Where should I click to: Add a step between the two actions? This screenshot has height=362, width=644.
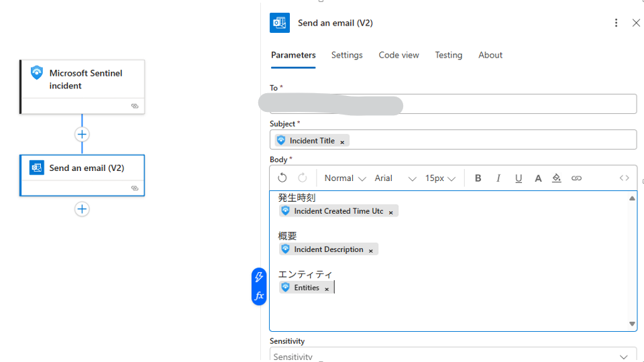pos(82,134)
